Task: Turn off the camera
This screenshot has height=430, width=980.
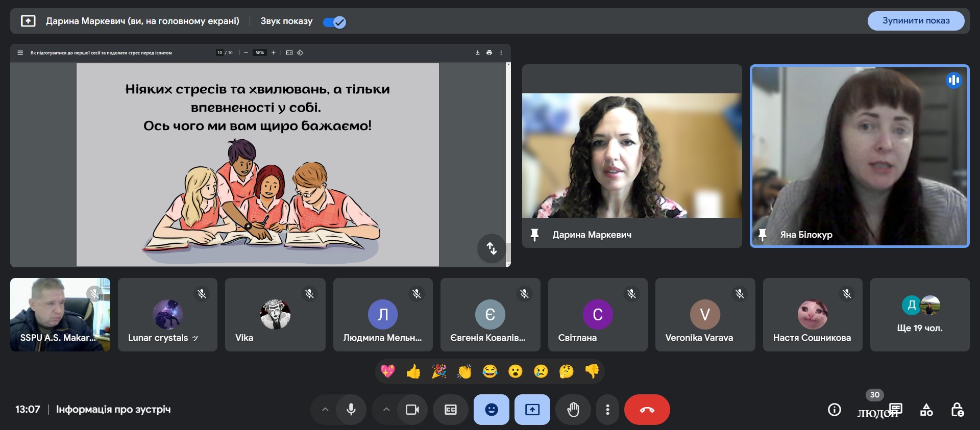Action: 412,410
